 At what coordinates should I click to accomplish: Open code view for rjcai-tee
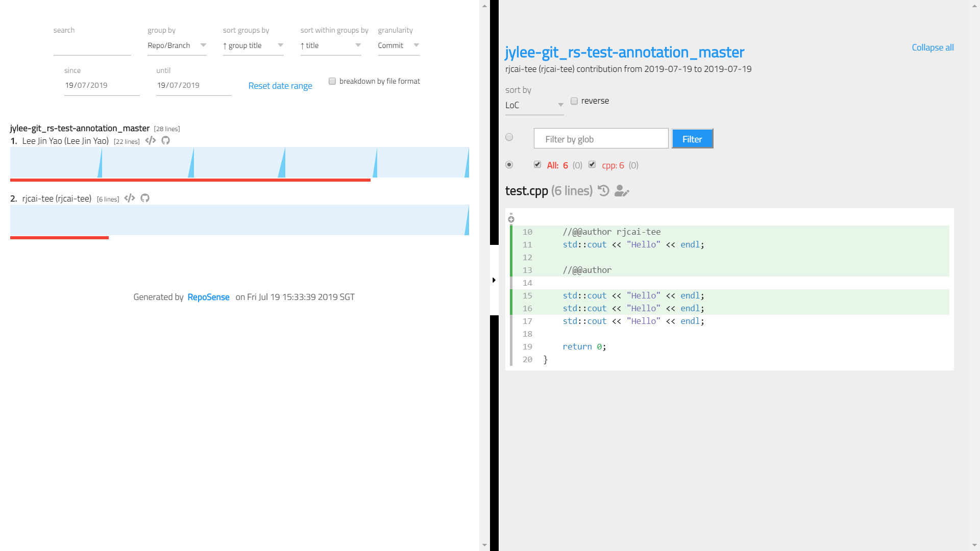tap(130, 198)
